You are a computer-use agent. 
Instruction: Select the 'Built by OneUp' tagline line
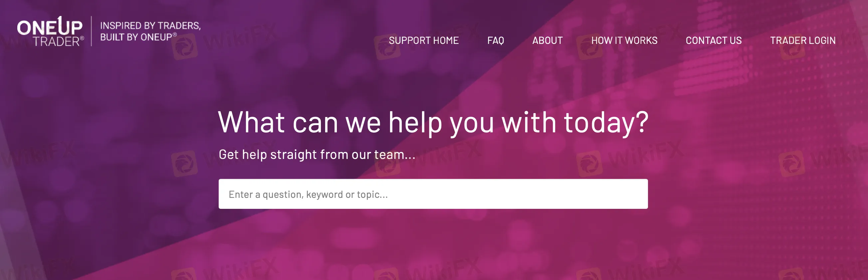pos(138,37)
